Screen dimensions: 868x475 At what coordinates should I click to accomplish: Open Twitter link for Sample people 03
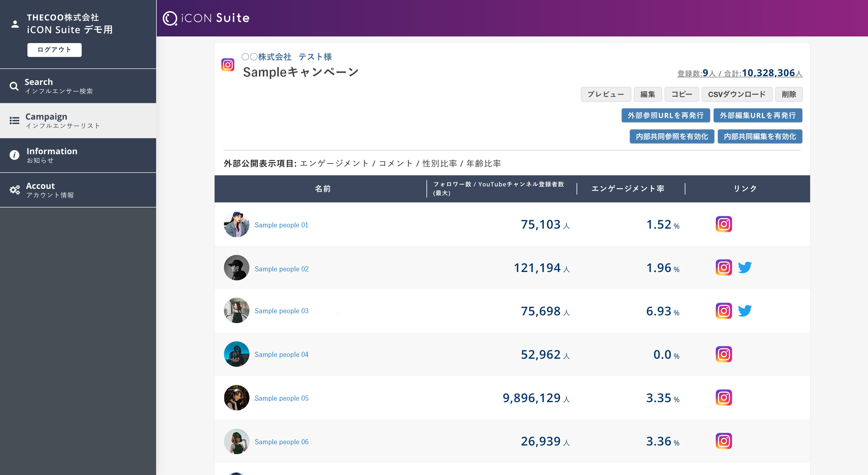[x=744, y=311]
